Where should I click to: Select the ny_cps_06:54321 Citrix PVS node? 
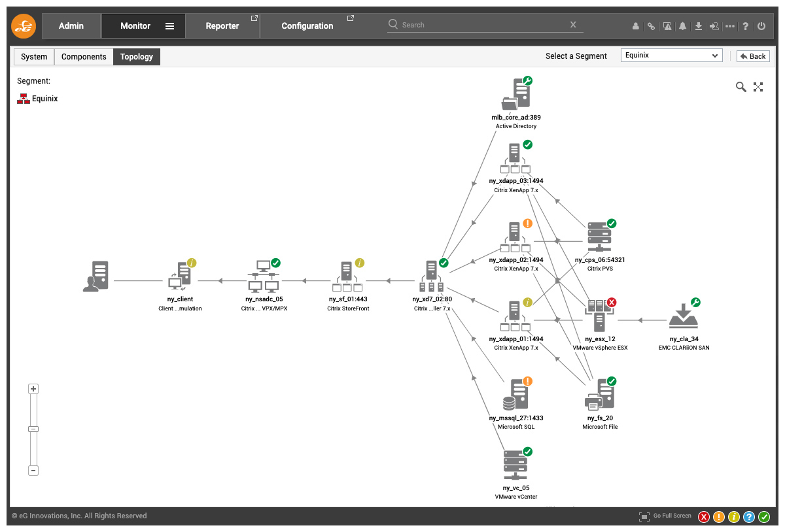pos(600,237)
